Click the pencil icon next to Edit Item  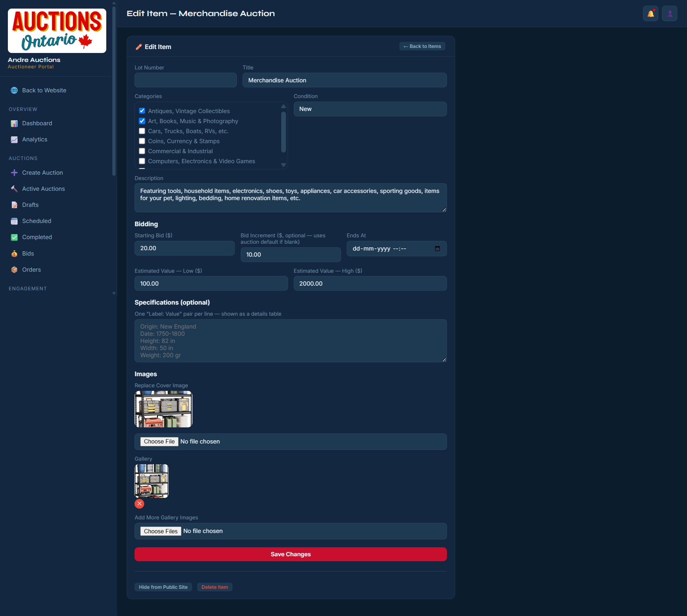pyautogui.click(x=139, y=47)
